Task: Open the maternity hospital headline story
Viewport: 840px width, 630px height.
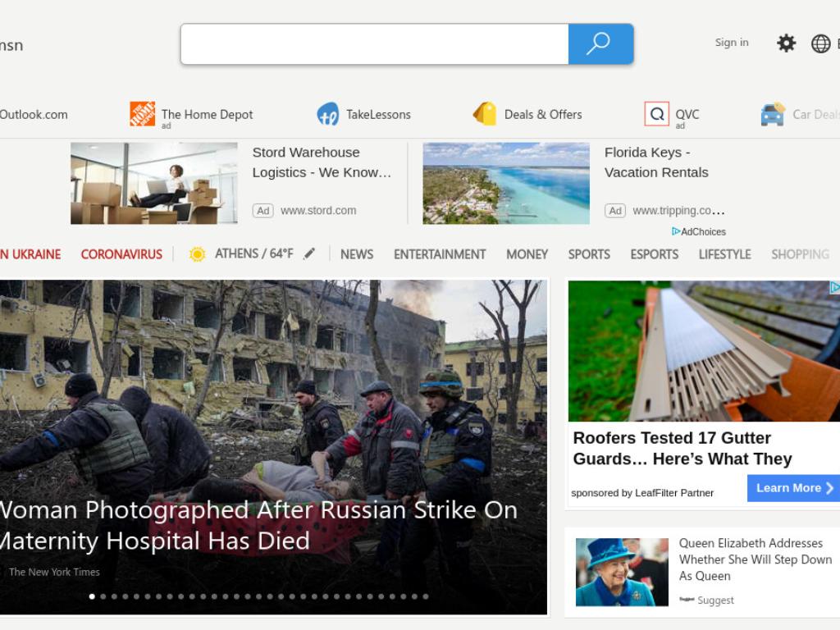Action: tap(258, 525)
